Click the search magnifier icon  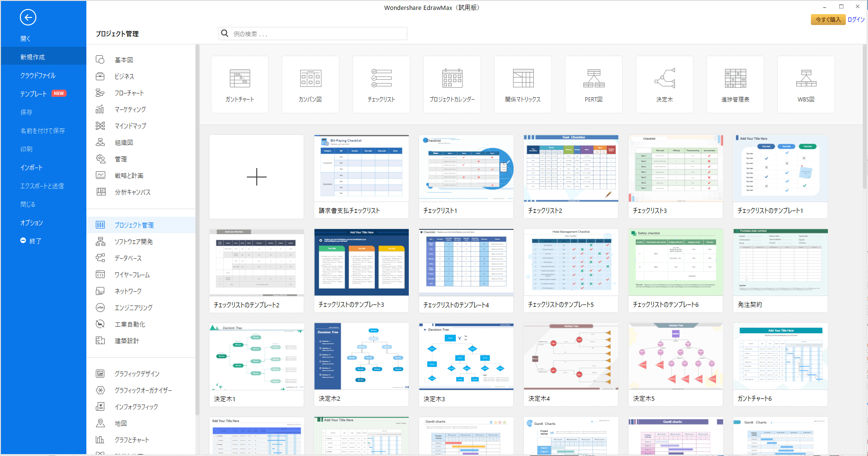(x=225, y=34)
